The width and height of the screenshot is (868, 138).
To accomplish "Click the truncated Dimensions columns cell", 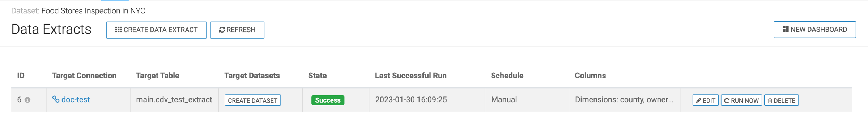I will (624, 100).
